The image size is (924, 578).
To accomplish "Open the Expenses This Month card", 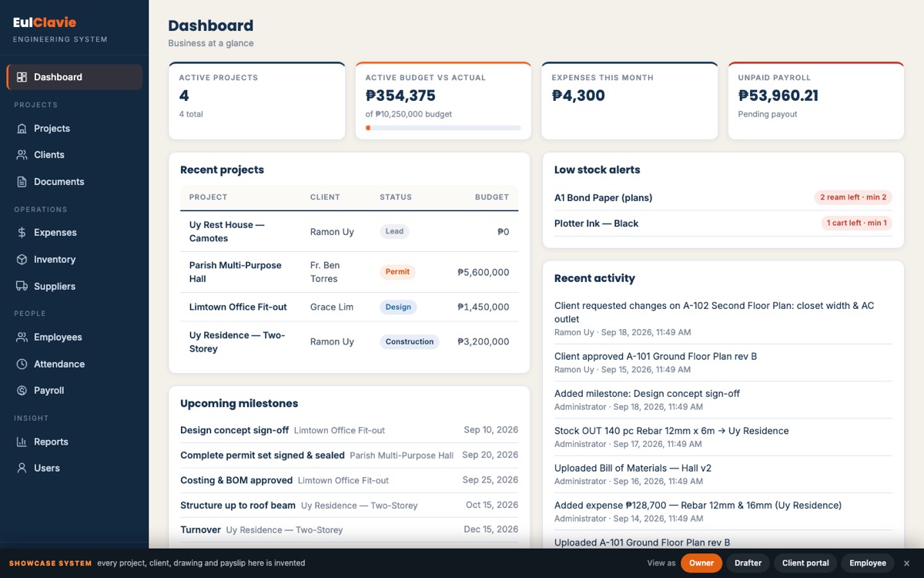I will 629,101.
